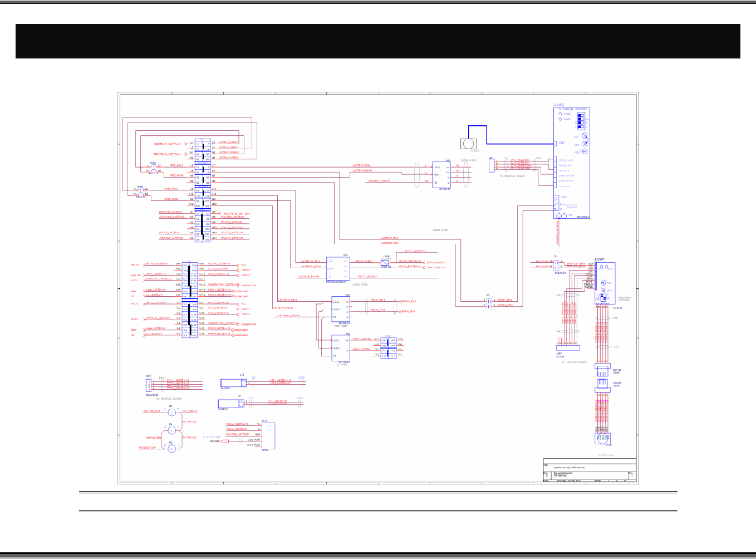Click the RUN potentiometer dial on DVW2
The image size is (756, 559).
click(585, 136)
